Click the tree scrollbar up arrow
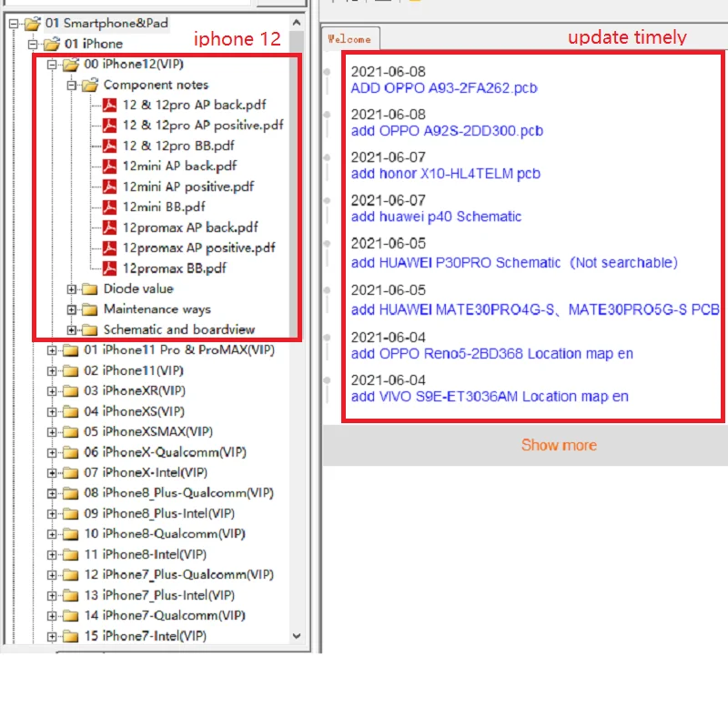Screen dimensions: 728x728 (x=297, y=22)
